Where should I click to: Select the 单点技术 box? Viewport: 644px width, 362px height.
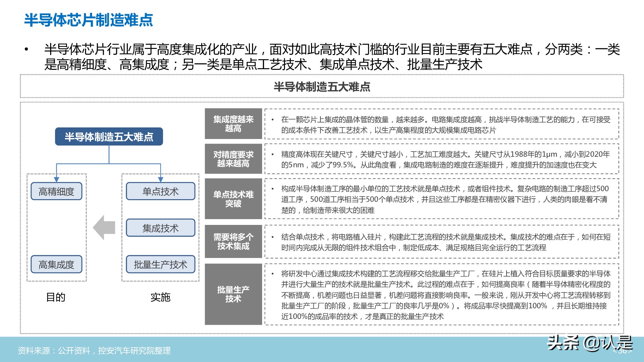click(x=160, y=191)
